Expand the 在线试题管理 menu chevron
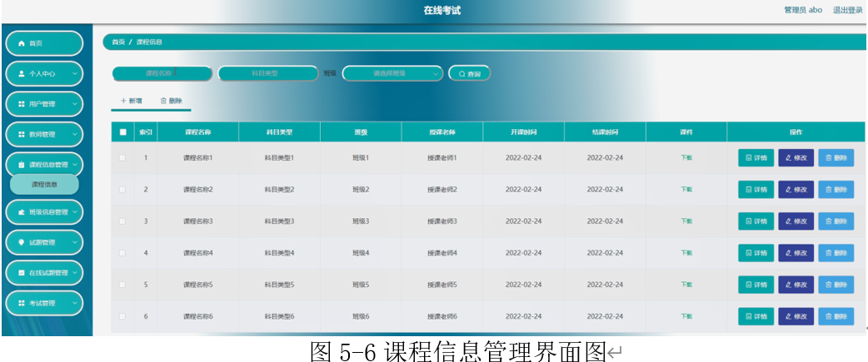The height and width of the screenshot is (362, 868). 75,272
